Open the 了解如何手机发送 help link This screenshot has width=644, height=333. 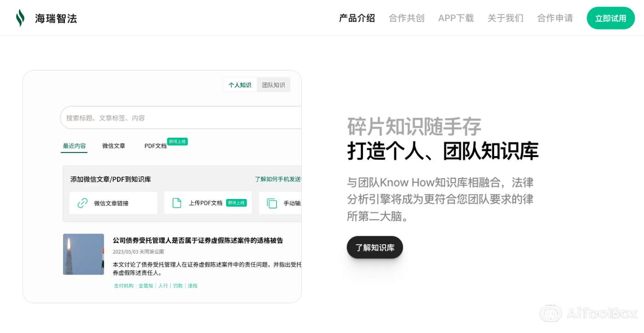(x=278, y=179)
